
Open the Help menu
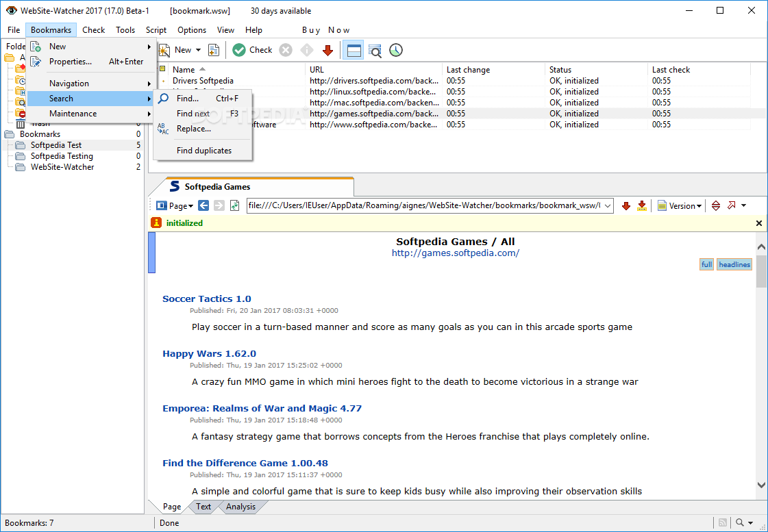253,30
